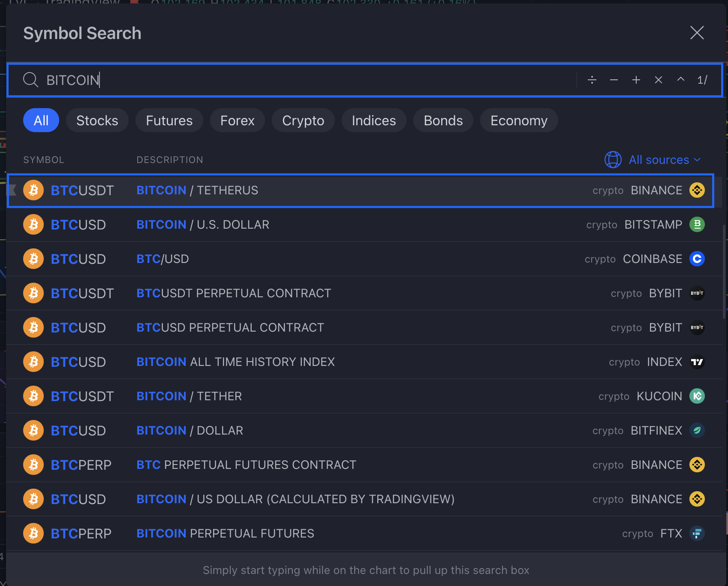Filter results by Stocks
This screenshot has width=728, height=586.
pos(97,121)
